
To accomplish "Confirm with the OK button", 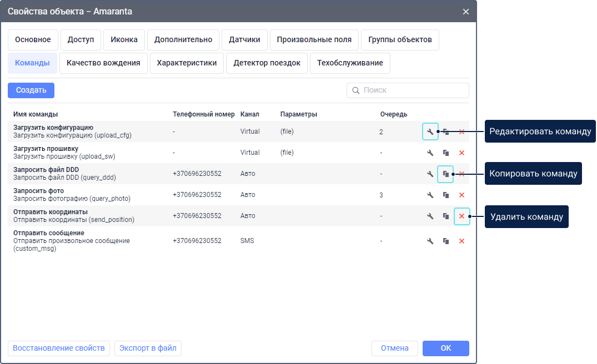I will click(x=445, y=348).
